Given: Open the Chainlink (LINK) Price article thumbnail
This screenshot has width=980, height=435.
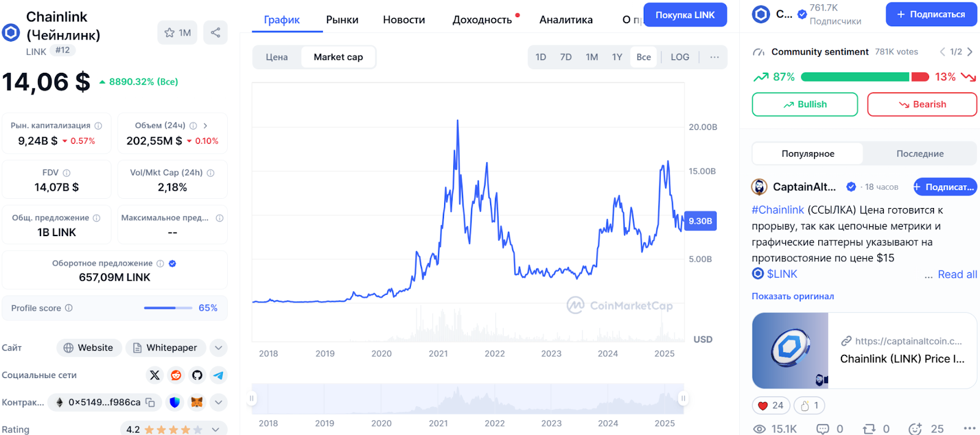Looking at the screenshot, I should (x=790, y=351).
